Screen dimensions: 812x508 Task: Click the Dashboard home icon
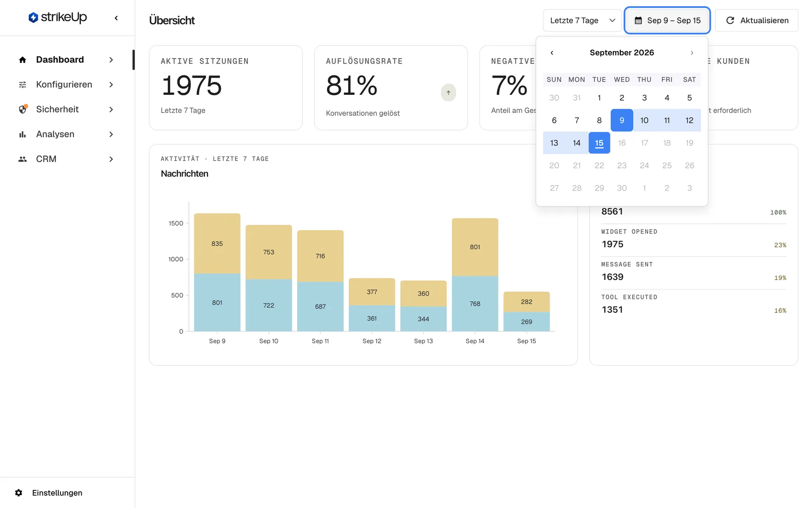[23, 60]
